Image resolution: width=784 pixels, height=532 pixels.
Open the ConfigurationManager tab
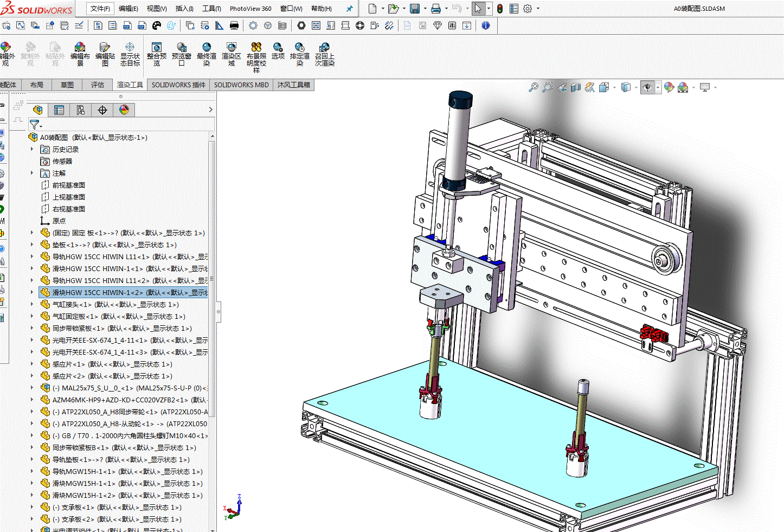pos(81,110)
